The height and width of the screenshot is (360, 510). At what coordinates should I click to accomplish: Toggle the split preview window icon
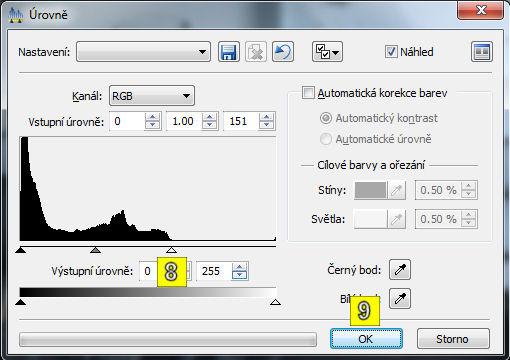(x=482, y=52)
